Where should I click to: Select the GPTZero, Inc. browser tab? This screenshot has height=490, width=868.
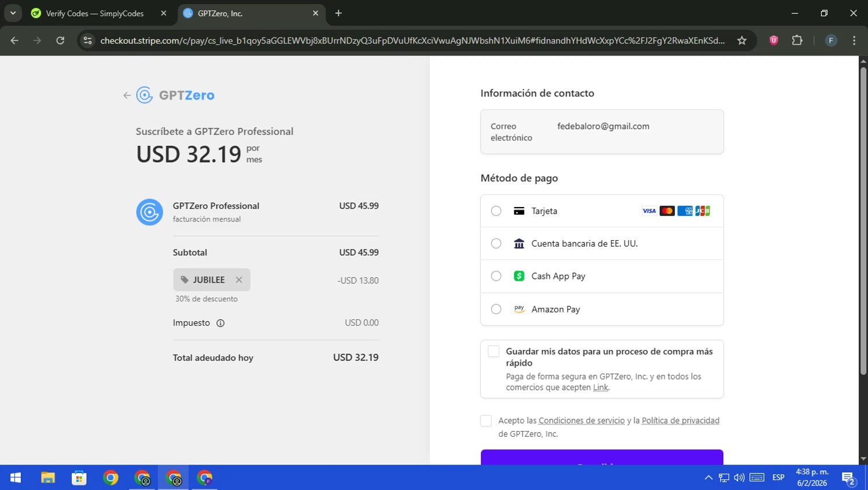(x=252, y=13)
